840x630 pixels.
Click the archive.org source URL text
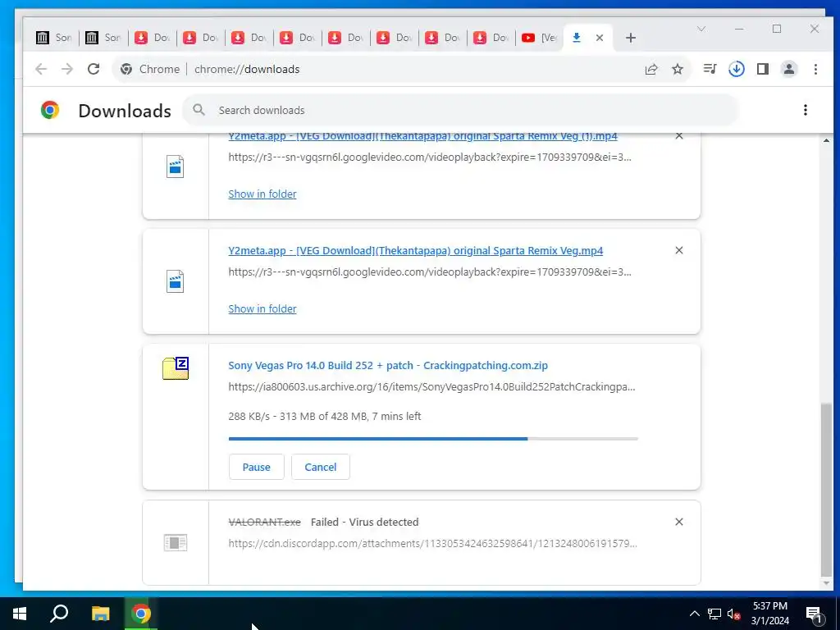pyautogui.click(x=431, y=387)
